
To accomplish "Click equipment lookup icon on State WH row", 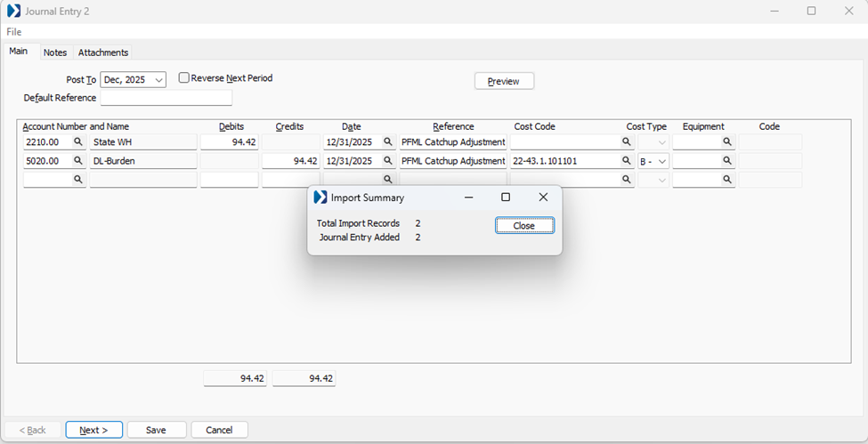I will pos(727,142).
